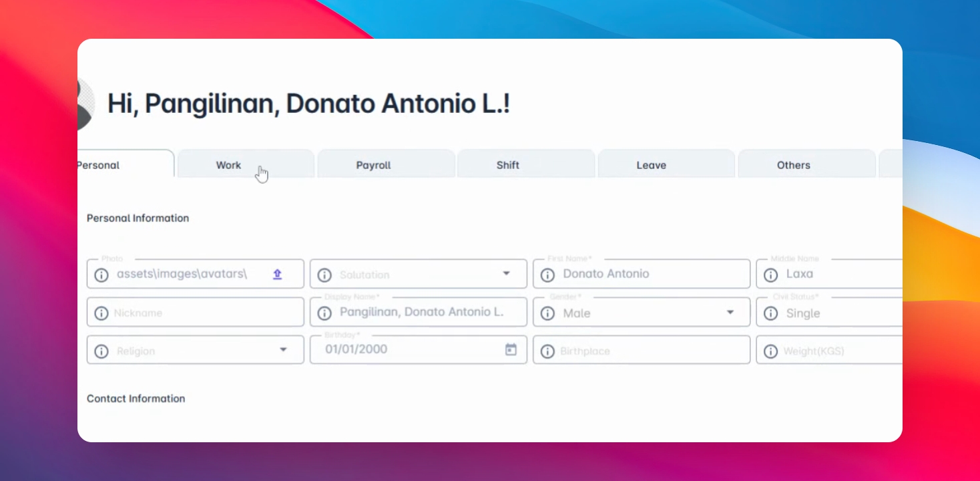Image resolution: width=980 pixels, height=481 pixels.
Task: Open the Leave tab
Action: click(x=667, y=164)
